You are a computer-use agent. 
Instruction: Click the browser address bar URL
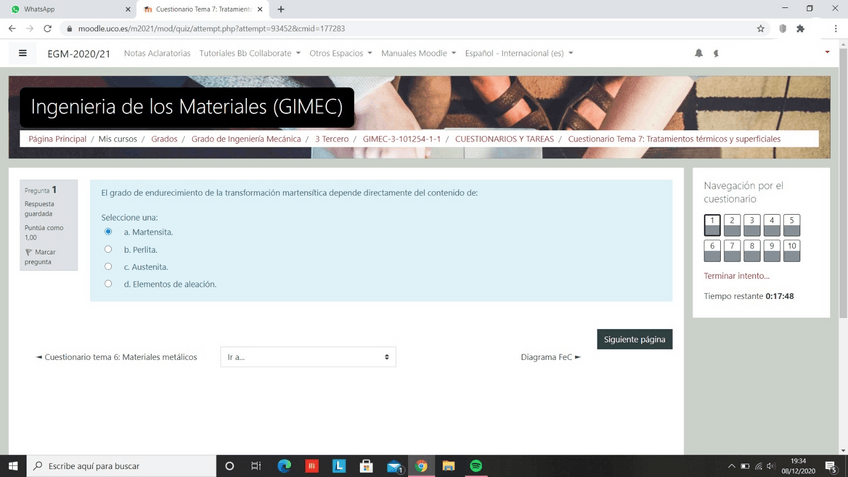pyautogui.click(x=211, y=29)
